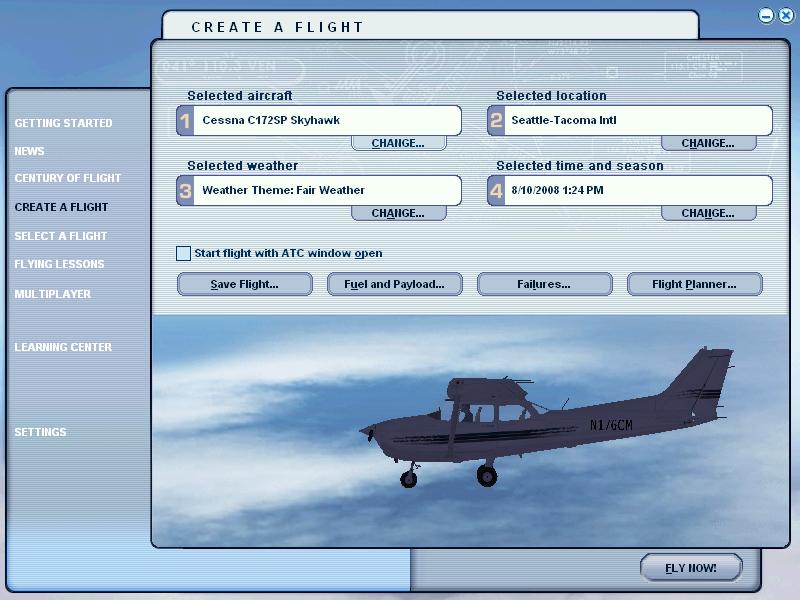Open Fuel and Payload settings
This screenshot has height=600, width=800.
click(395, 284)
